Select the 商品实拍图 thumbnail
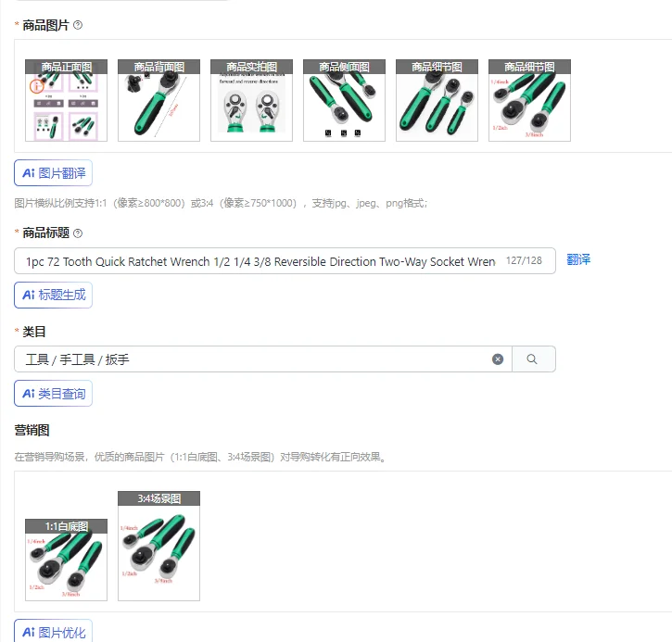 click(251, 100)
